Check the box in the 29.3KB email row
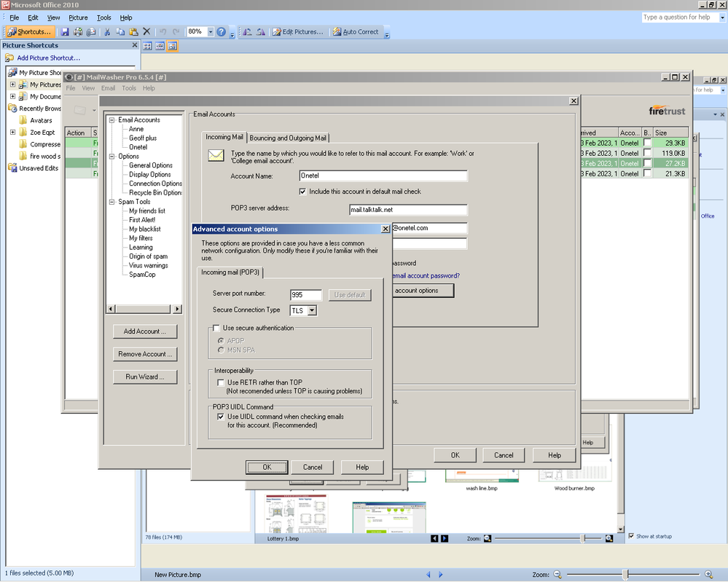Image resolution: width=728 pixels, height=582 pixels. tap(647, 143)
